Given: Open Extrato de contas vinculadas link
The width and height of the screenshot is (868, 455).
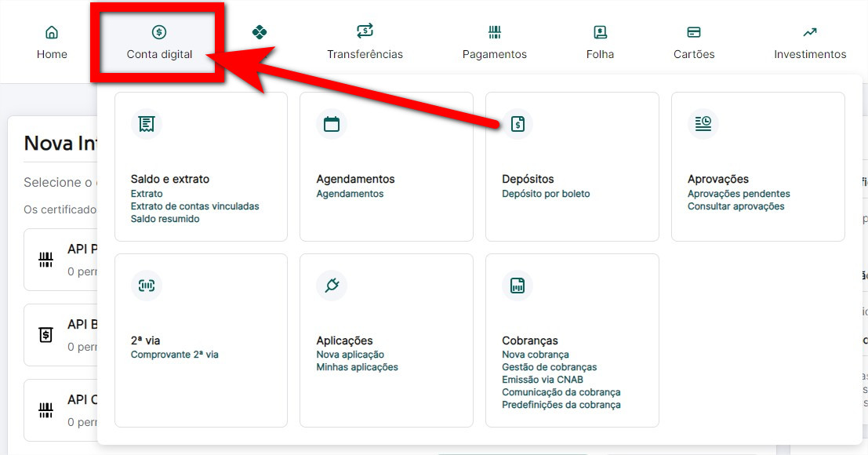Looking at the screenshot, I should coord(194,206).
